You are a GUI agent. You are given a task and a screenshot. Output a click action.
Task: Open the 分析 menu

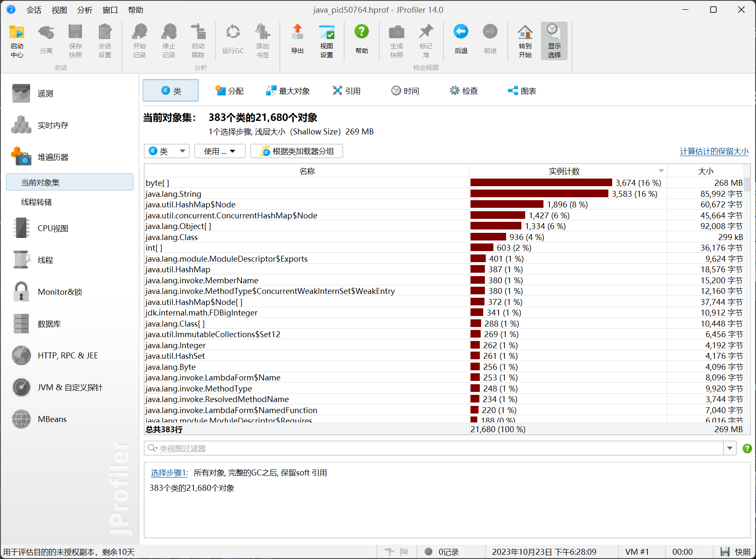tap(85, 10)
